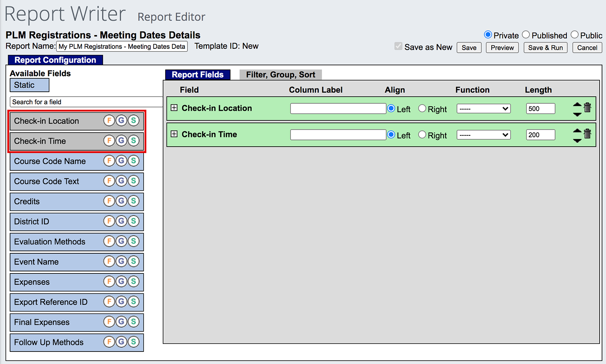
Task: Click the S icon on Follow Up Methods
Action: coord(133,342)
